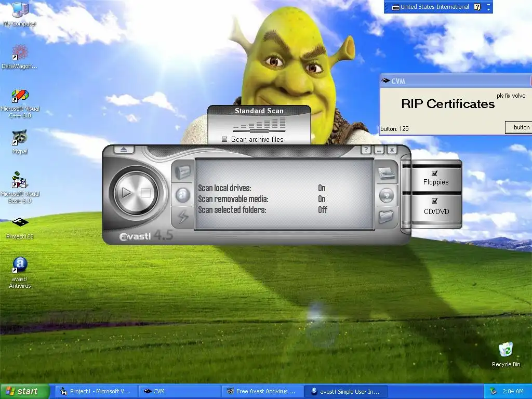Switch to Project1 - Microsoft V... taskbar item
532x399 pixels.
coord(96,391)
